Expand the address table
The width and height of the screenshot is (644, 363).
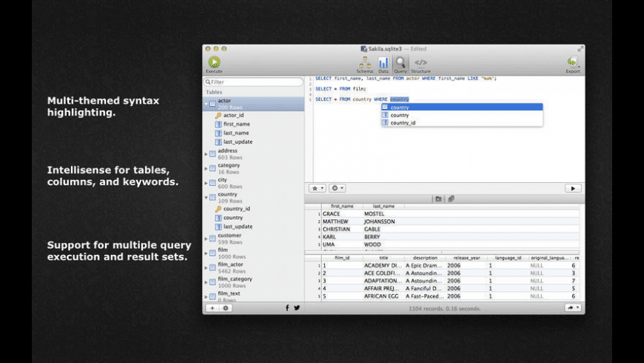point(206,154)
